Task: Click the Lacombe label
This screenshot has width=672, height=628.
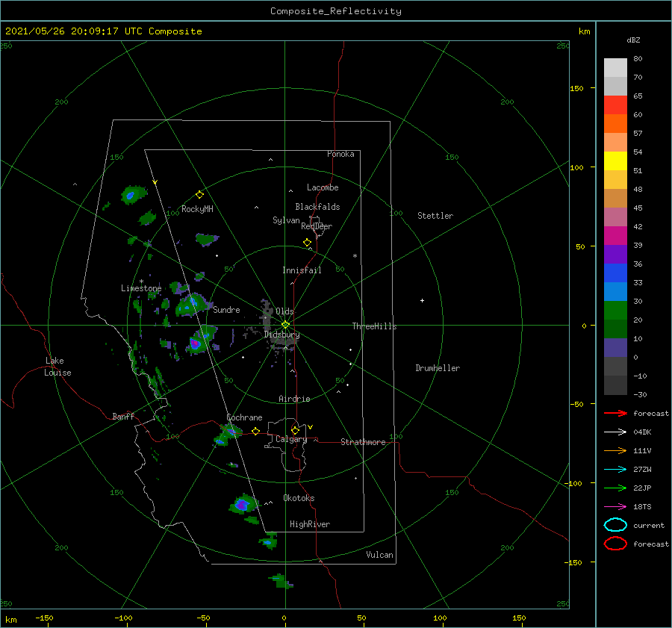Action: (323, 187)
